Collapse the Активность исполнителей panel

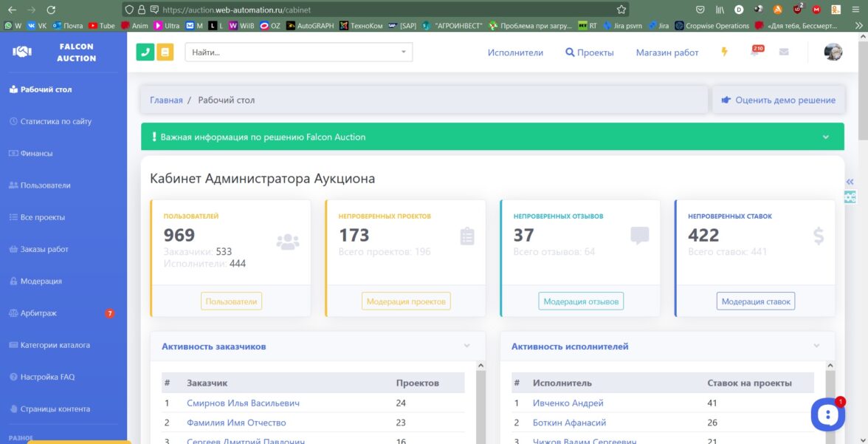(816, 346)
